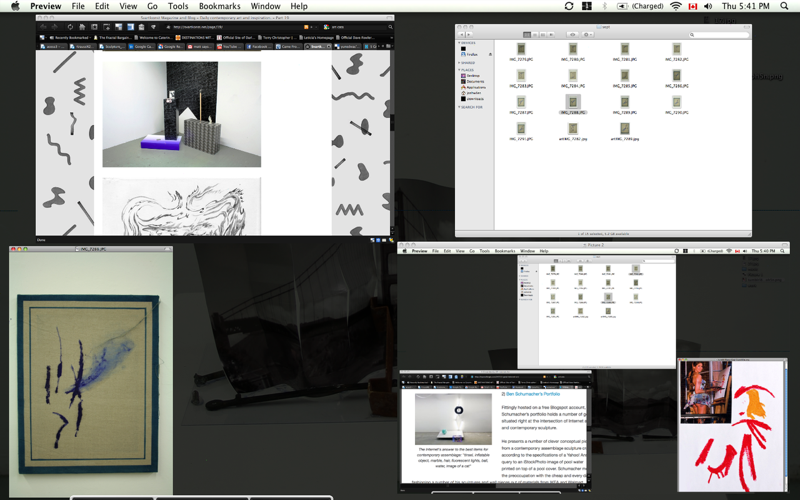Select the IMG_7288.JPG file icon in the large Finder window
800x500 pixels.
pos(573,103)
